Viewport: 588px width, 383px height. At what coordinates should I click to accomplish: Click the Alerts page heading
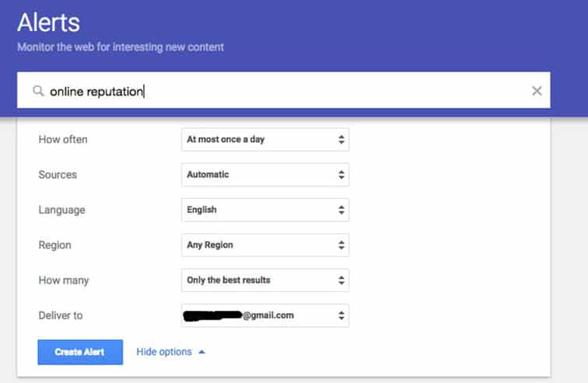click(48, 22)
